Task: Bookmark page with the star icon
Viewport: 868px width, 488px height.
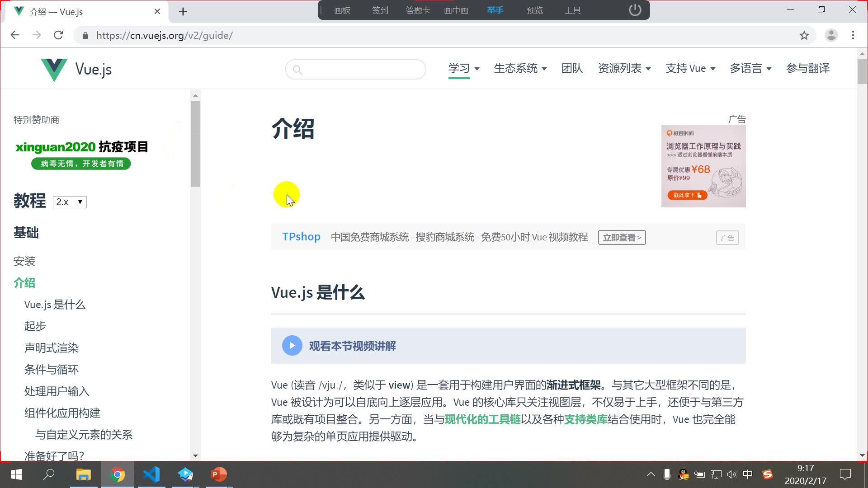Action: 804,35
